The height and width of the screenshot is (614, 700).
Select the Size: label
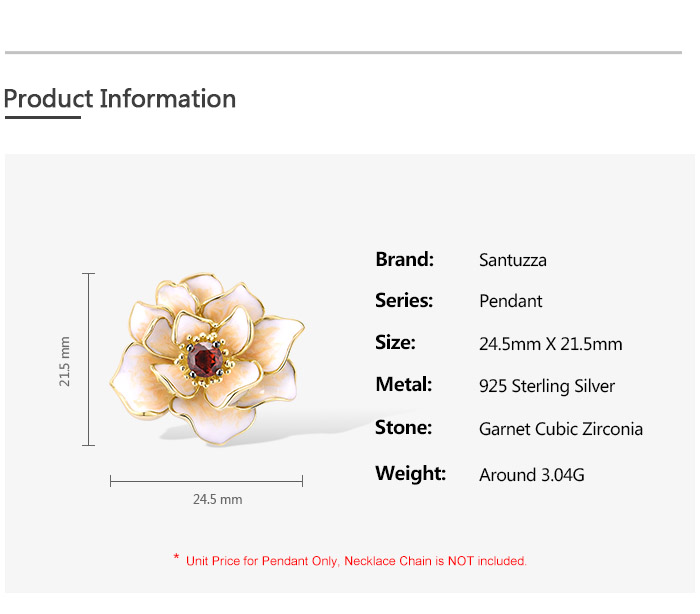395,343
